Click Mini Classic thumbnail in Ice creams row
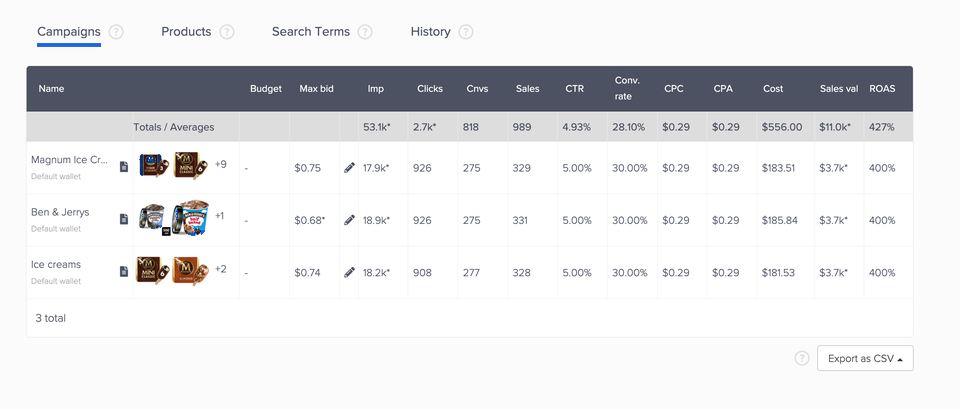Image resolution: width=960 pixels, height=409 pixels. [152, 271]
